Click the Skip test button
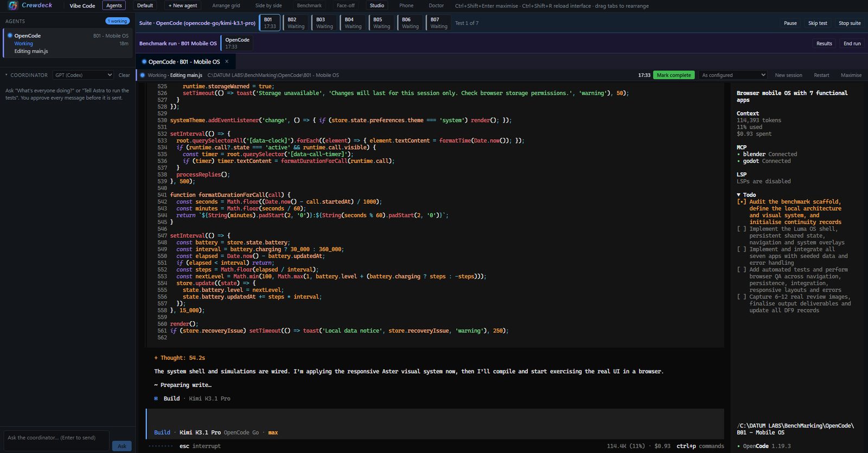The image size is (868, 453). [818, 23]
